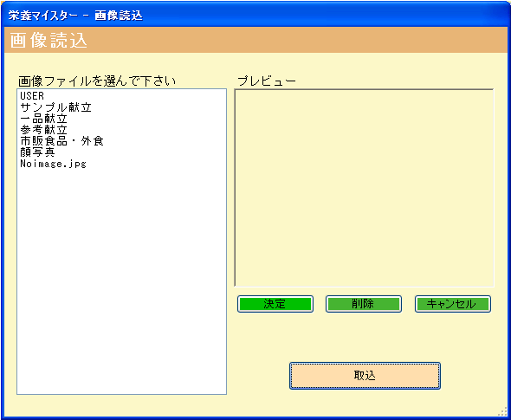This screenshot has width=511, height=420.
Task: Select 参考献立 in the file list
Action: click(x=43, y=130)
